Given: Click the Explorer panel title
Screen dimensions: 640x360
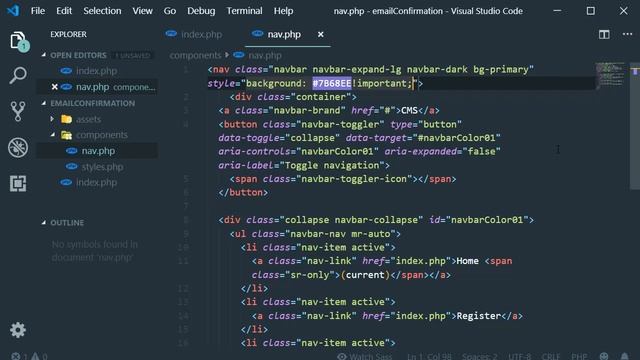Looking at the screenshot, I should (68, 34).
